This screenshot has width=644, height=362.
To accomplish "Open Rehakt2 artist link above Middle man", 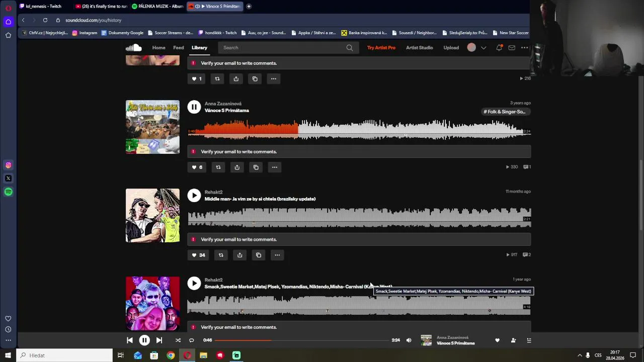I will point(213,192).
